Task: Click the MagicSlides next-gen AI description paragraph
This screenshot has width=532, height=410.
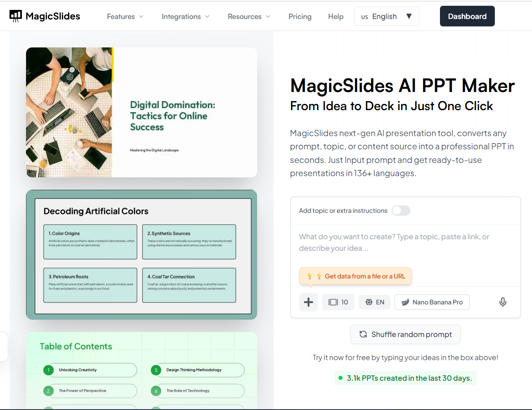Action: pos(402,153)
